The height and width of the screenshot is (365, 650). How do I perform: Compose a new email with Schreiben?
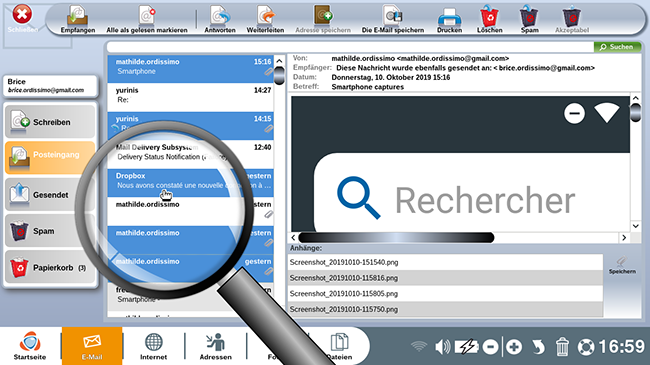point(50,122)
